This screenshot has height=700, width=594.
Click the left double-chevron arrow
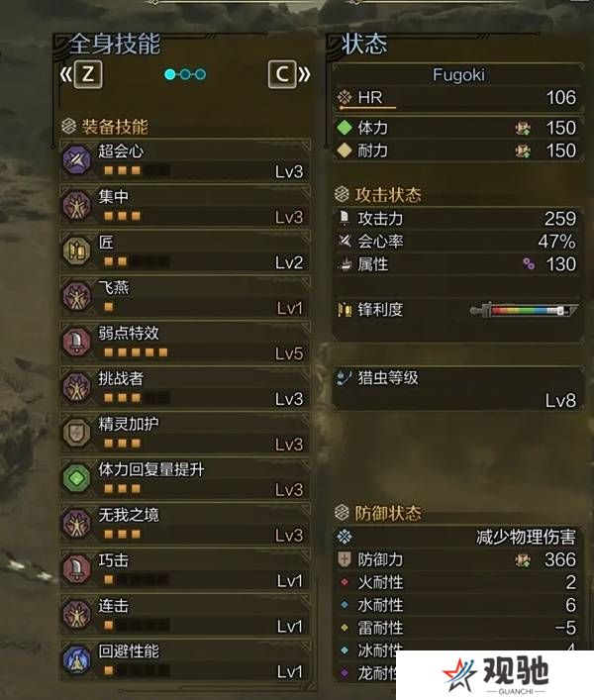tap(66, 74)
